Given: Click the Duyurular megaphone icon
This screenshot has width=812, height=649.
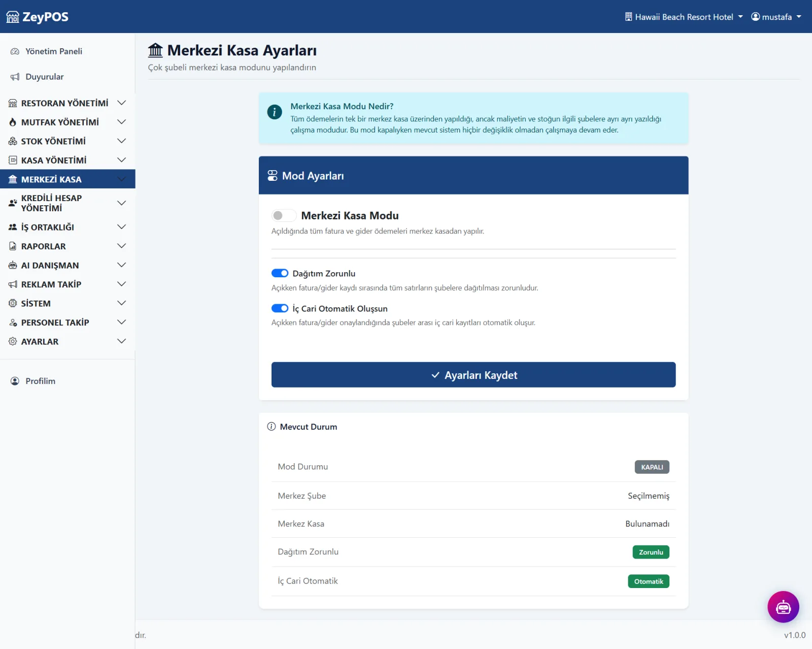Looking at the screenshot, I should coord(15,77).
